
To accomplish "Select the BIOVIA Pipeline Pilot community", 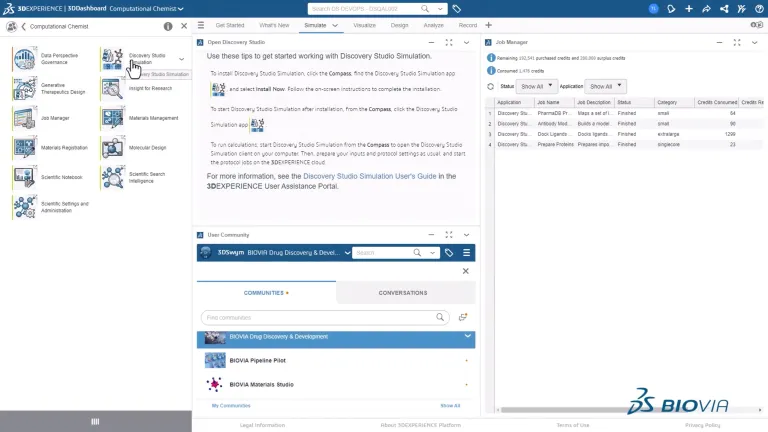I will [x=336, y=360].
